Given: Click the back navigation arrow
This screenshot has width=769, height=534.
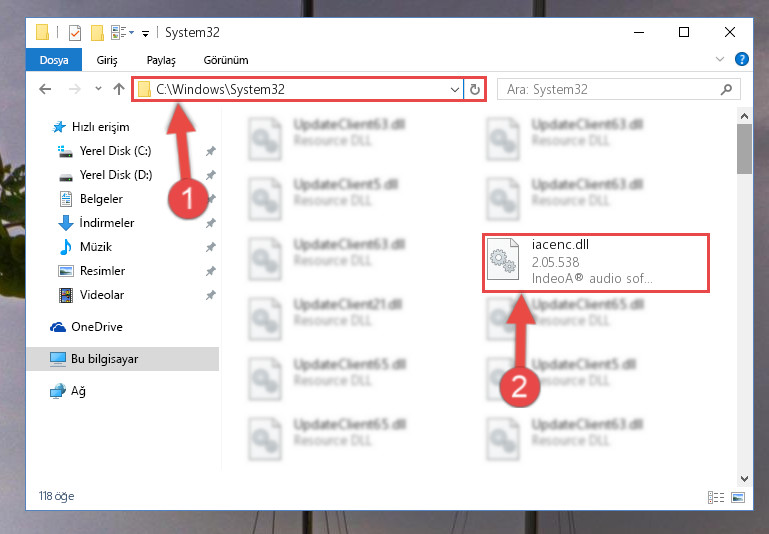Looking at the screenshot, I should point(45,89).
